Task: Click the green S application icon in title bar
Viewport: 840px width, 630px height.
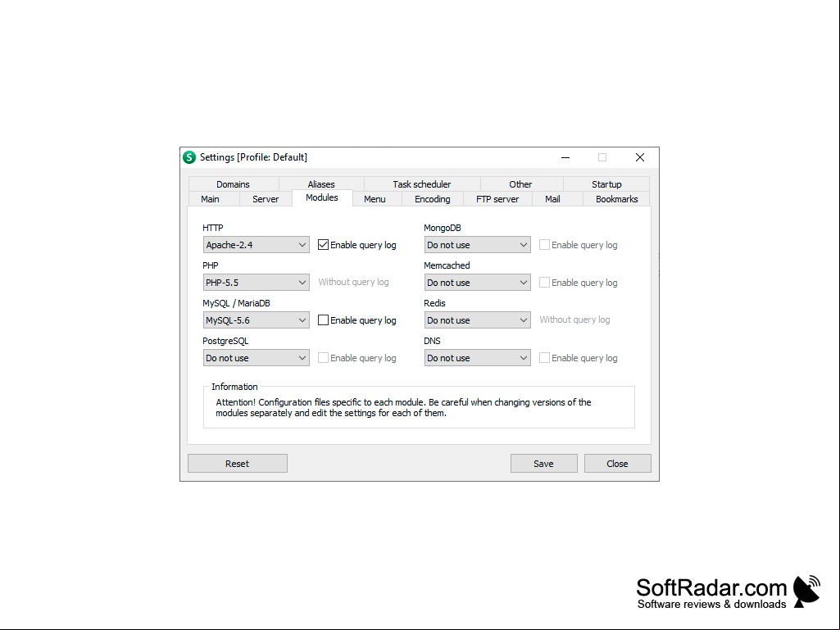Action: [x=189, y=157]
